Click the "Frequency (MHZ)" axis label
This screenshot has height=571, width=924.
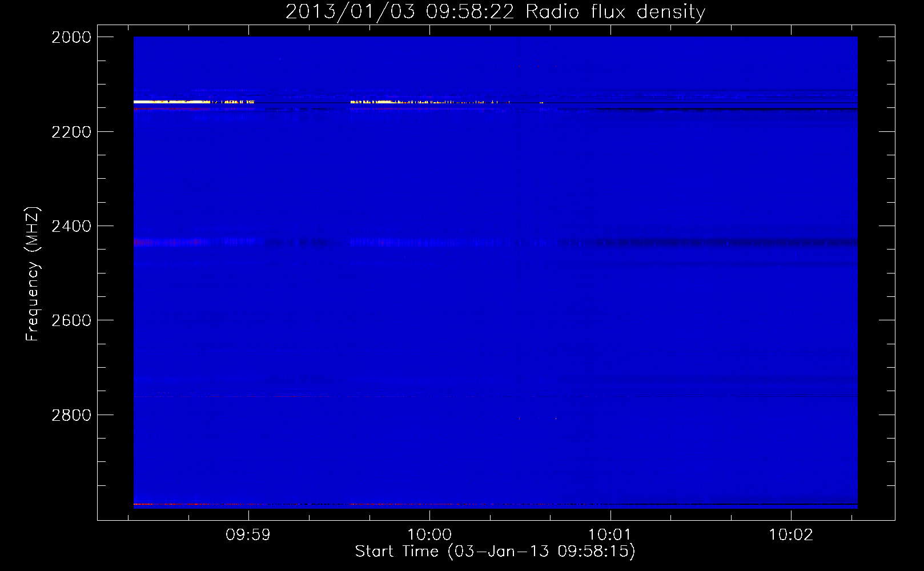pos(33,274)
